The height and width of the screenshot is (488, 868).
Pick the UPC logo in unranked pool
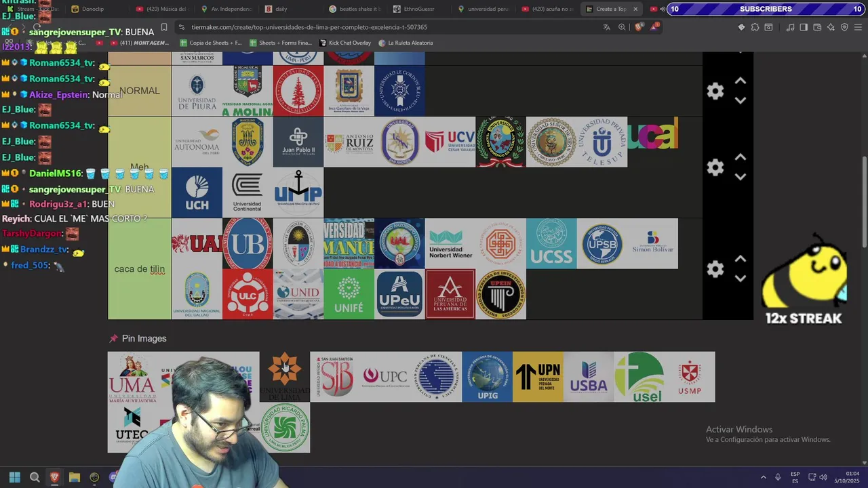386,377
